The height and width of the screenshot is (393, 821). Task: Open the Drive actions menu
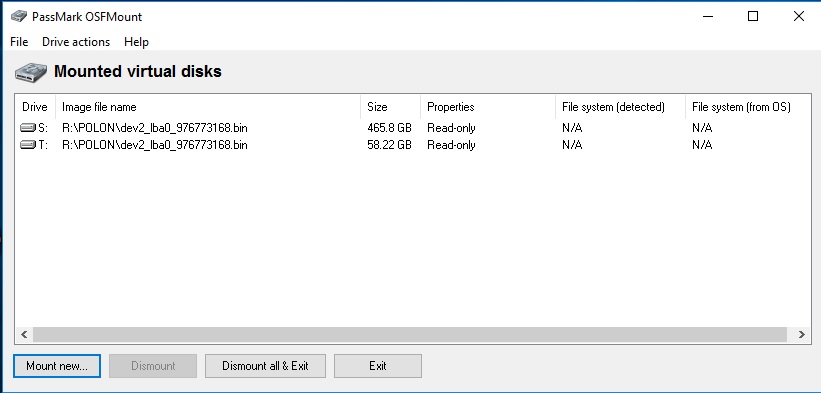pyautogui.click(x=76, y=42)
